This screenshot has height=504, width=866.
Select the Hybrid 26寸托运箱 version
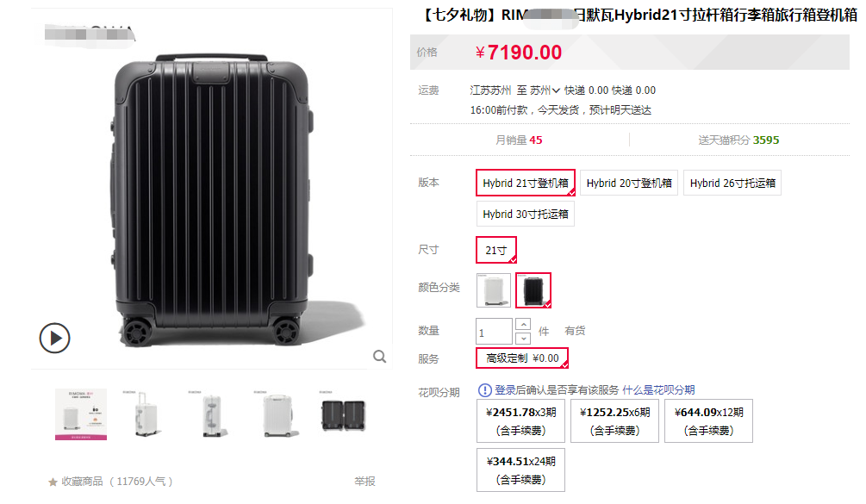(732, 183)
